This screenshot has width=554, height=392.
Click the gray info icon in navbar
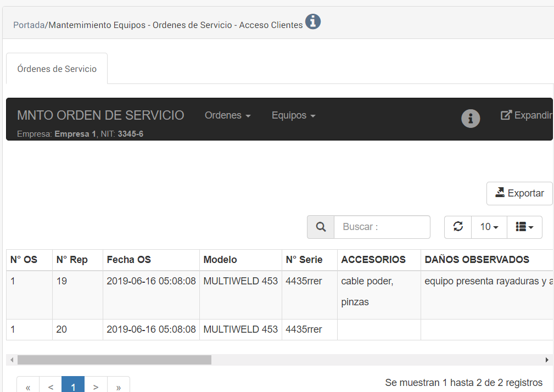[x=471, y=119]
